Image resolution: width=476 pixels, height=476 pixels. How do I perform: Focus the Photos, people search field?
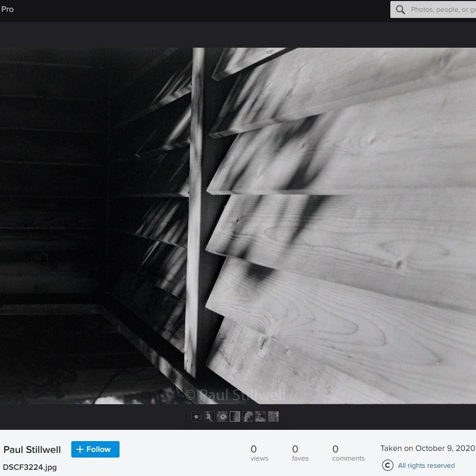point(441,10)
